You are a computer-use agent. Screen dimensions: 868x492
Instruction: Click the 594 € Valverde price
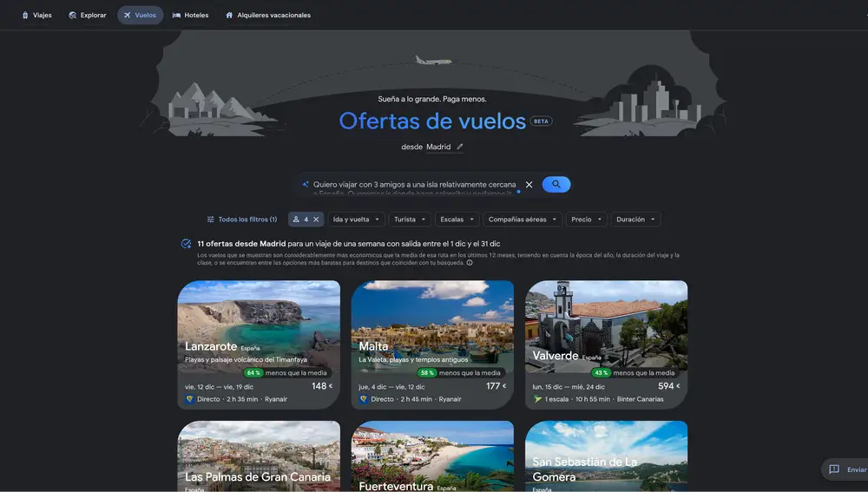(668, 386)
